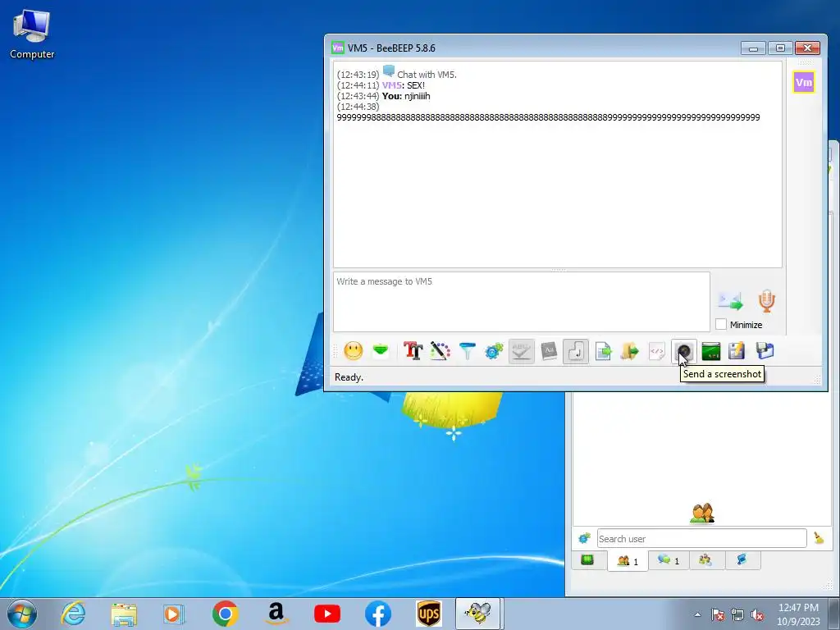Select the users tab showing 1
The image size is (840, 630).
tap(628, 561)
